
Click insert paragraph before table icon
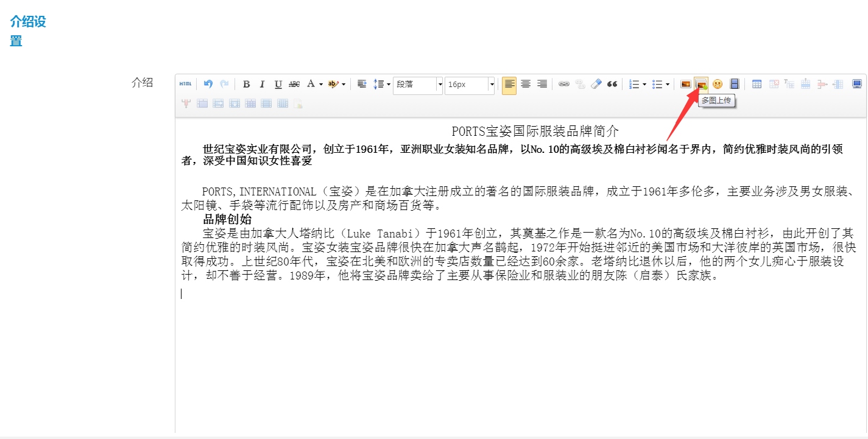[789, 84]
